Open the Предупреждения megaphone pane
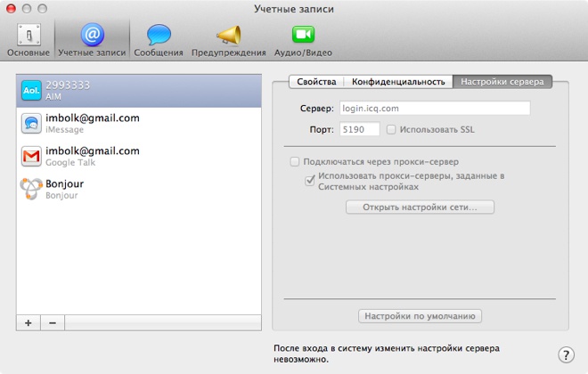Screen dimensions: 588x374 click(228, 40)
